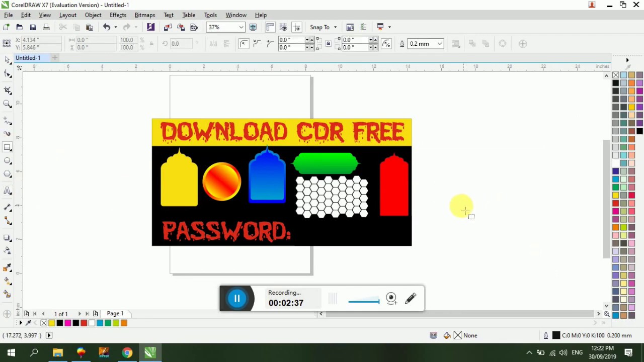Screen dimensions: 644x362
Task: Open the Layout menu
Action: pos(67,15)
